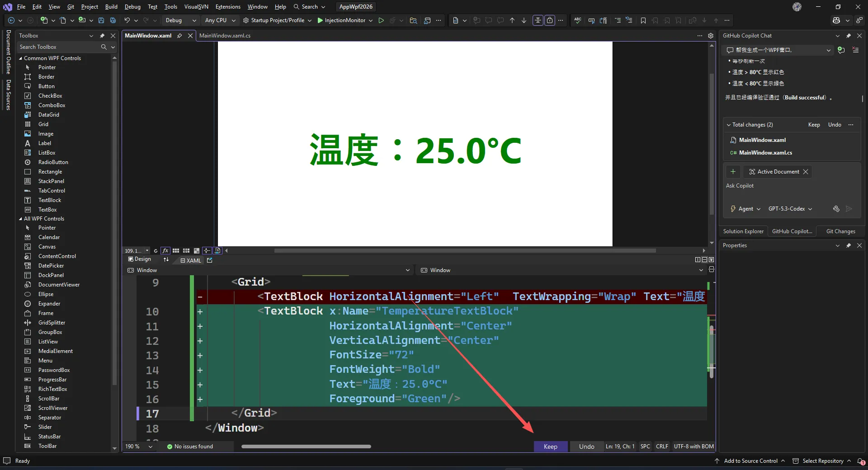The width and height of the screenshot is (868, 470).
Task: Switch to the MainWindow.xaml.cs tab
Action: (x=225, y=36)
